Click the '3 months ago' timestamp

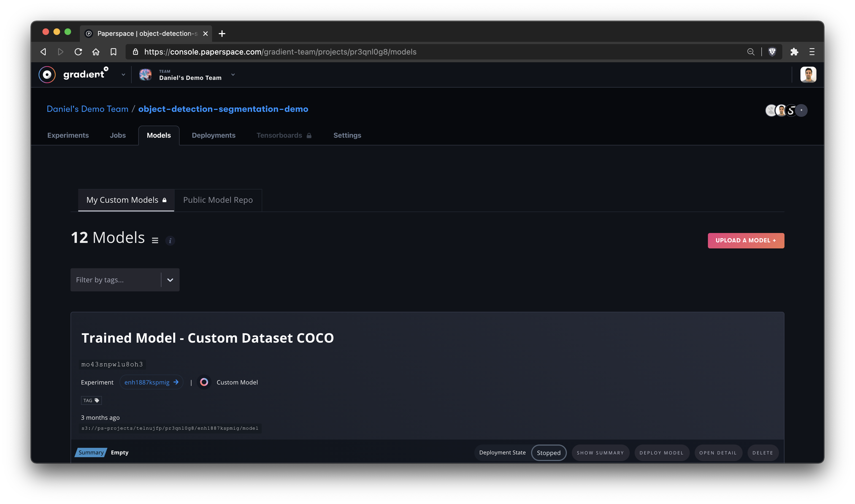pos(100,418)
